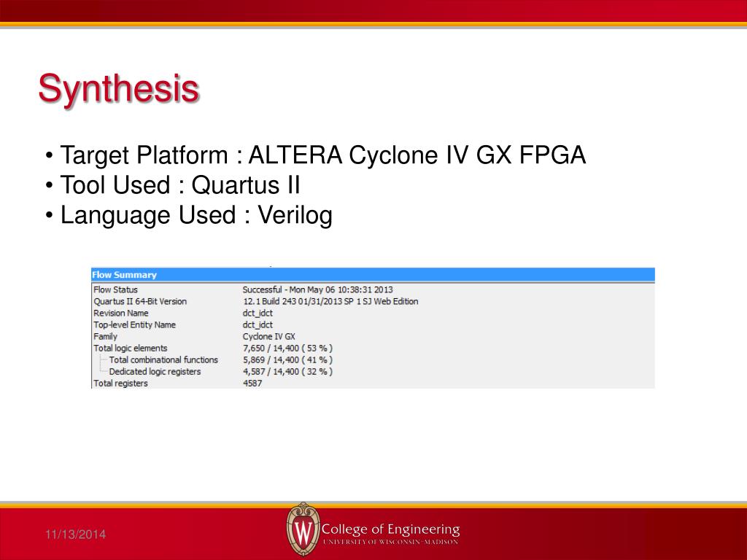Click the 'Flow Status' row label
Viewport: 747px width, 560px height.
tap(115, 289)
